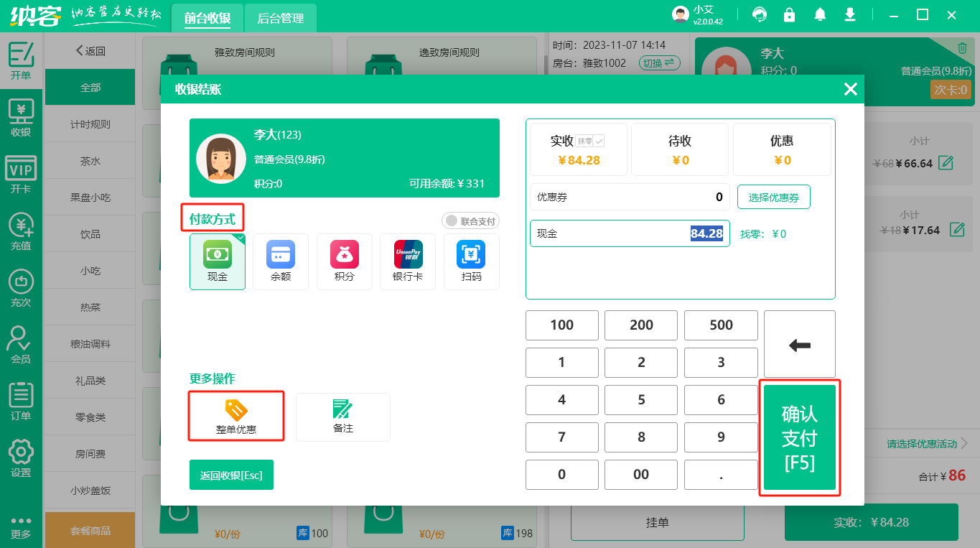Open 充值 recharge in sidebar

coord(21,233)
